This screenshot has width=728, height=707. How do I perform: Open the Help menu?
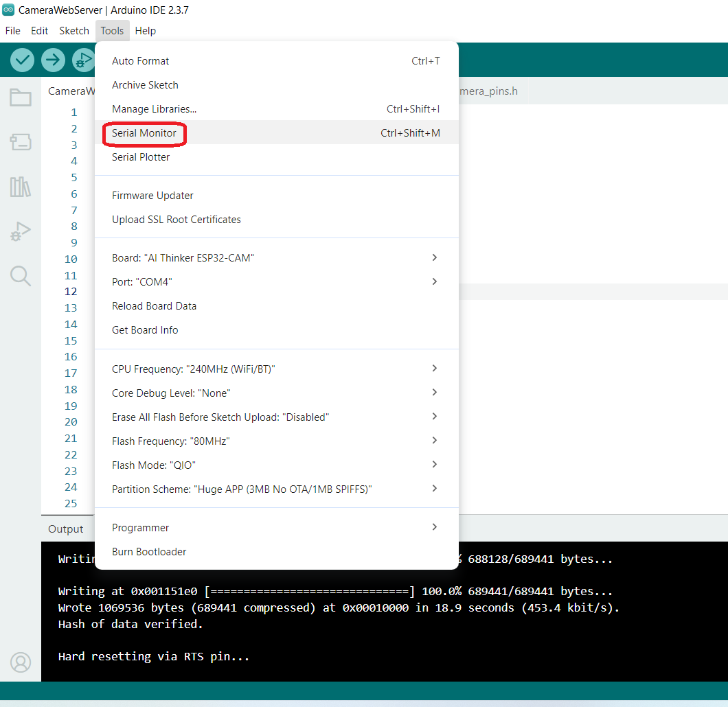point(146,31)
